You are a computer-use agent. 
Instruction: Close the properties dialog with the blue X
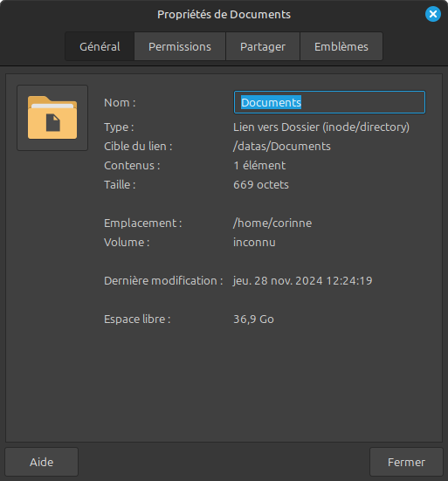(433, 14)
